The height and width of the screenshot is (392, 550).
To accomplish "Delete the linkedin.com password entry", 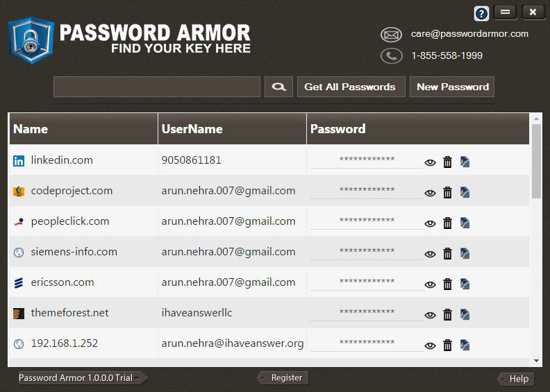I will 447,162.
